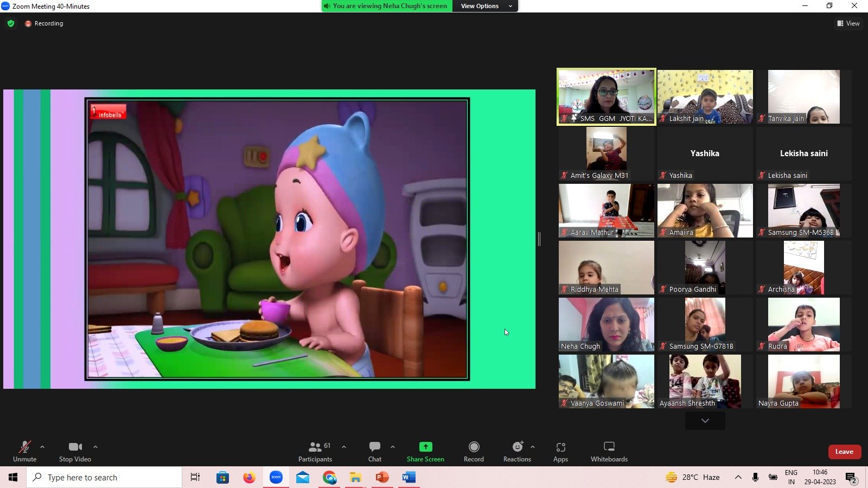Open the View layout switcher

(x=848, y=23)
